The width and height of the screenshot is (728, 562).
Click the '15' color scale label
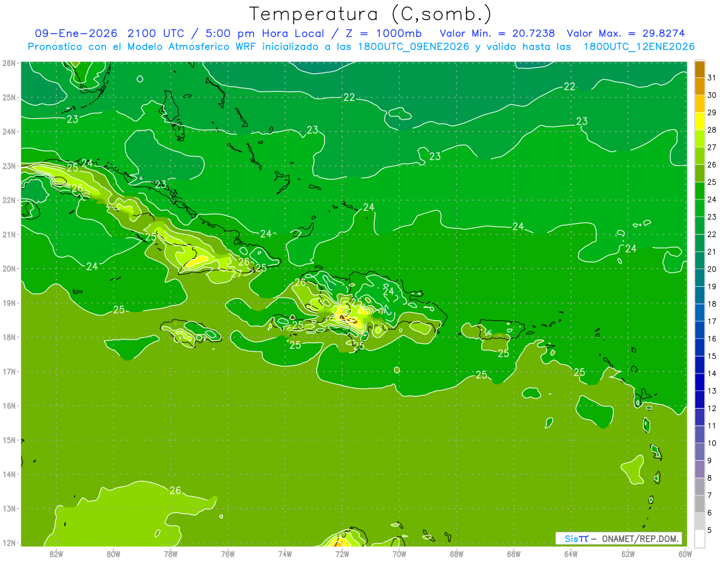[712, 356]
